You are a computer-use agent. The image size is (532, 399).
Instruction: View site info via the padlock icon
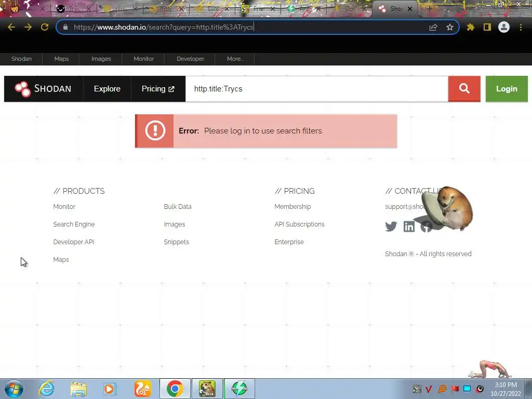tap(65, 27)
